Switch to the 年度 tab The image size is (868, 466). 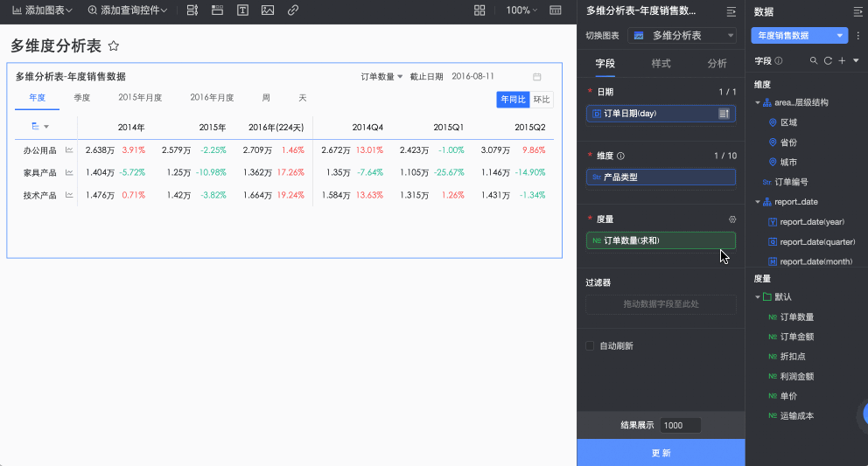tap(37, 98)
